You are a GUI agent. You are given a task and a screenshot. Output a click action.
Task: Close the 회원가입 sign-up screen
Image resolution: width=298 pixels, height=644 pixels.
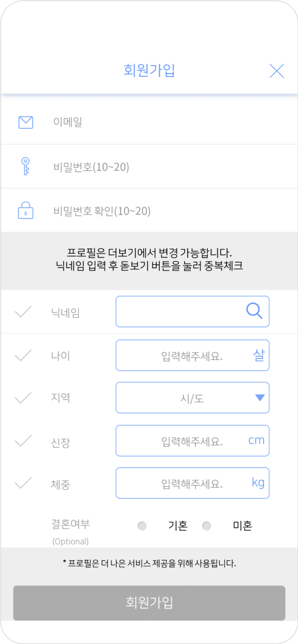tap(276, 70)
